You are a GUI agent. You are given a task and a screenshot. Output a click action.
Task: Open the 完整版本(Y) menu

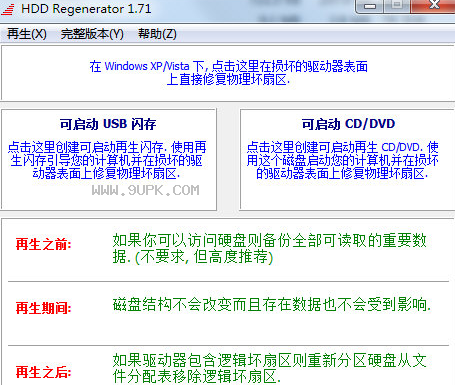(92, 34)
